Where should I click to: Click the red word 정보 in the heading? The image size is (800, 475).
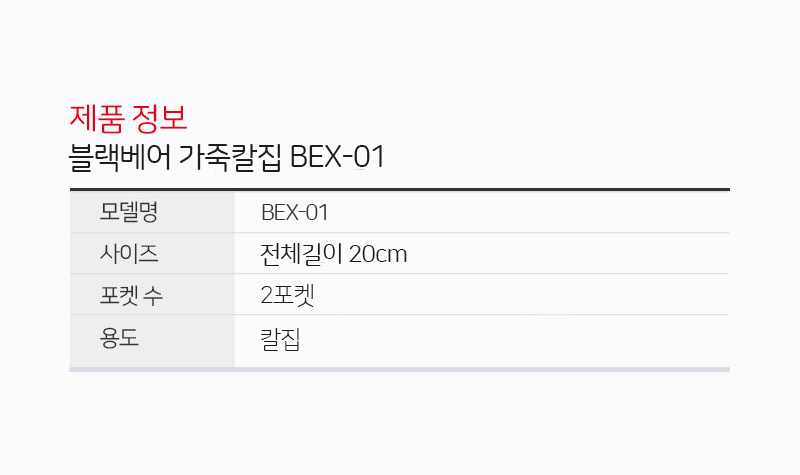pyautogui.click(x=159, y=118)
